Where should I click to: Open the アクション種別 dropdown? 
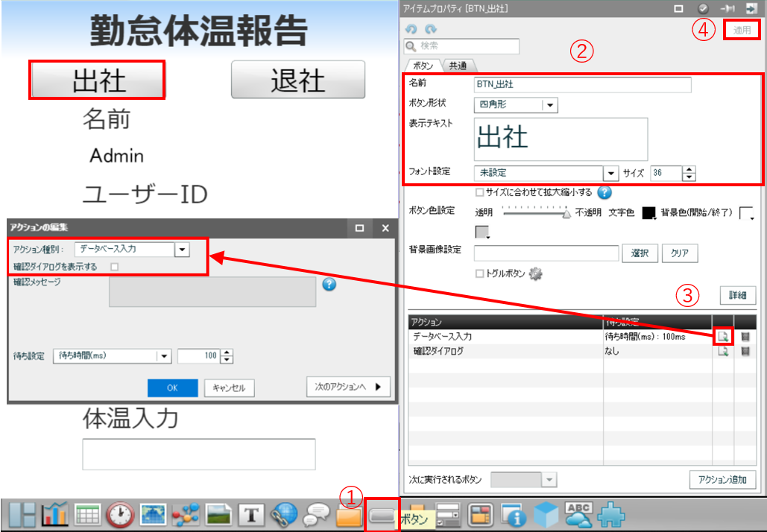[182, 250]
